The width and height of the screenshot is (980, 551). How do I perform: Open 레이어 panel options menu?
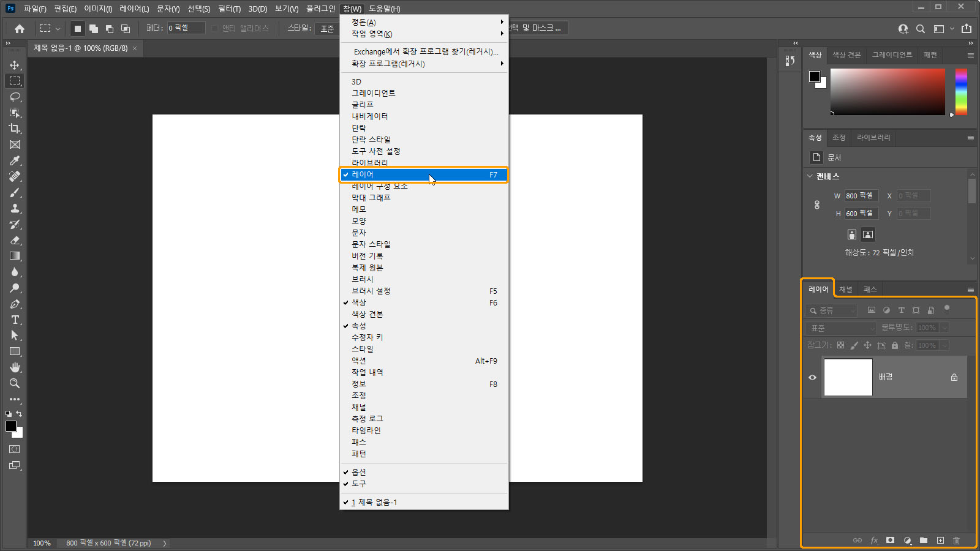971,290
